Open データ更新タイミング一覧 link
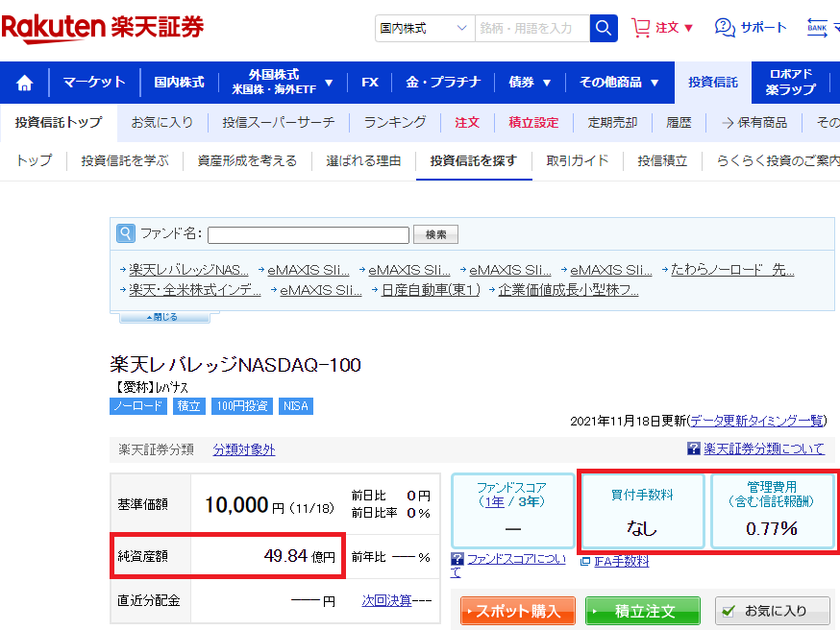 [756, 422]
